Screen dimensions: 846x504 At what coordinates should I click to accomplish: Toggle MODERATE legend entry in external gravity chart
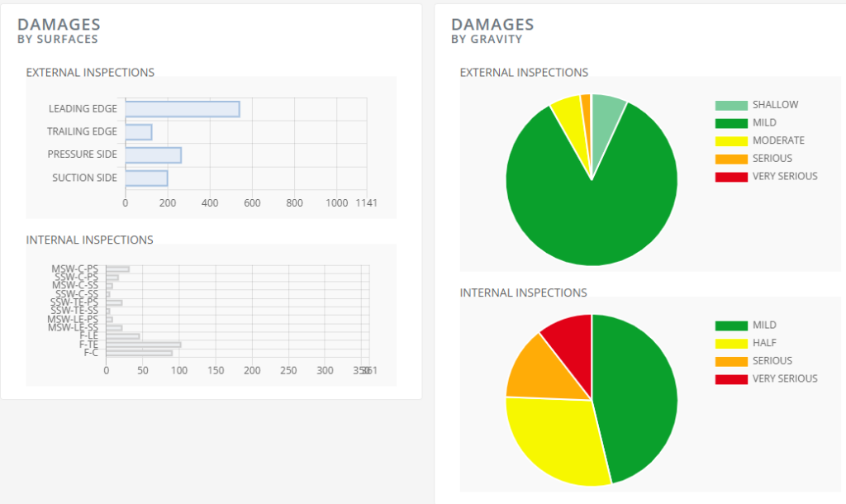778,140
